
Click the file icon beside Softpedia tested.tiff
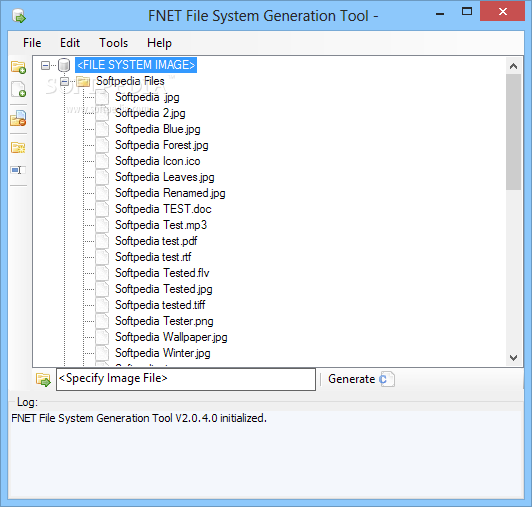pos(102,305)
